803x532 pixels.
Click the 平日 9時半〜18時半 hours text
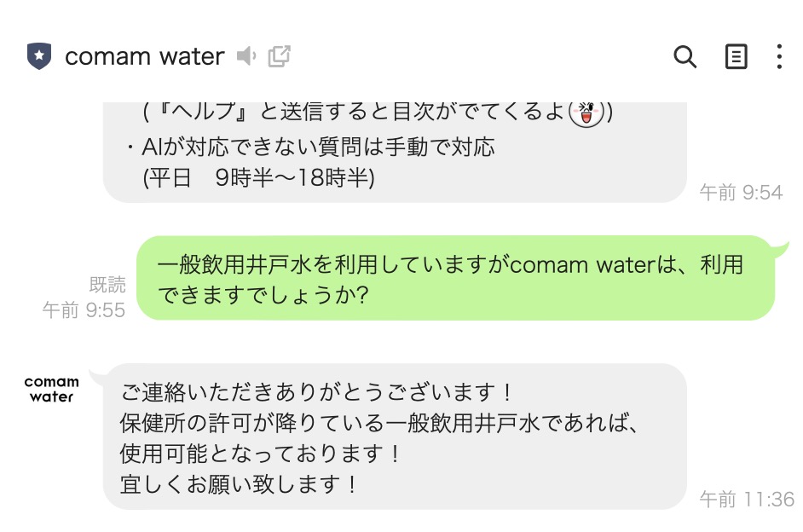[259, 178]
